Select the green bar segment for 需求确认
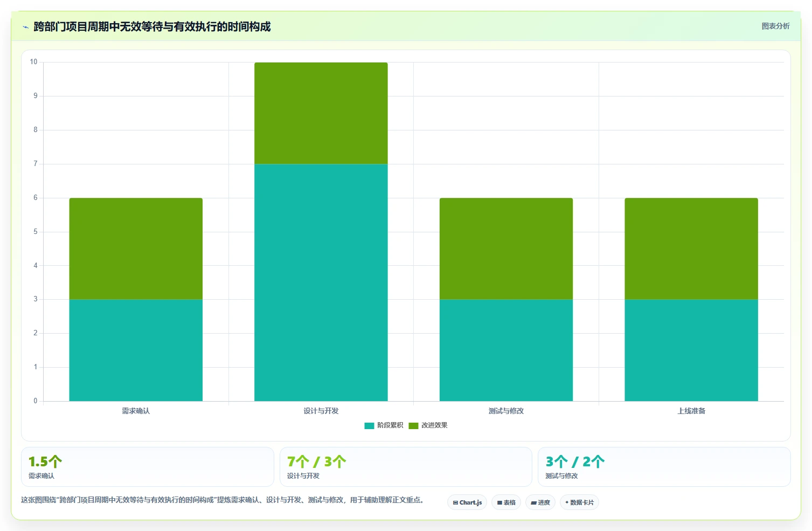The height and width of the screenshot is (531, 812). click(x=136, y=249)
